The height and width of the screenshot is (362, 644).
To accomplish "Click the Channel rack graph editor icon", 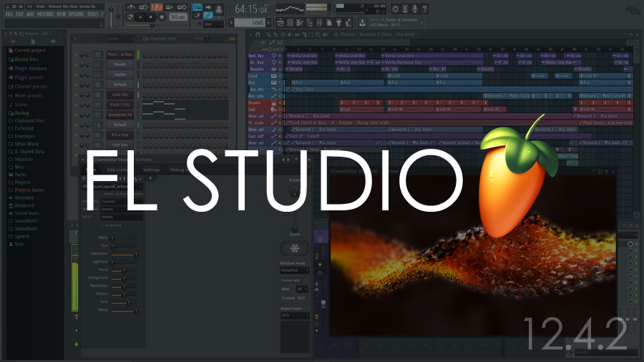I will 232,39.
